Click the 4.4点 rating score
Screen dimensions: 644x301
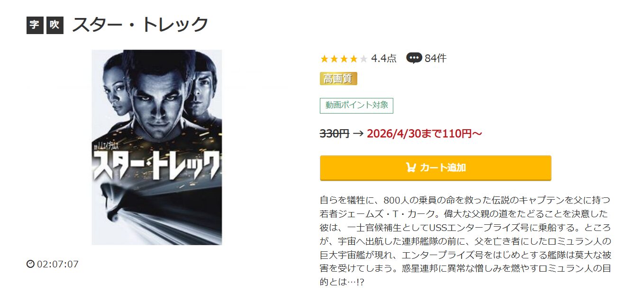point(384,59)
